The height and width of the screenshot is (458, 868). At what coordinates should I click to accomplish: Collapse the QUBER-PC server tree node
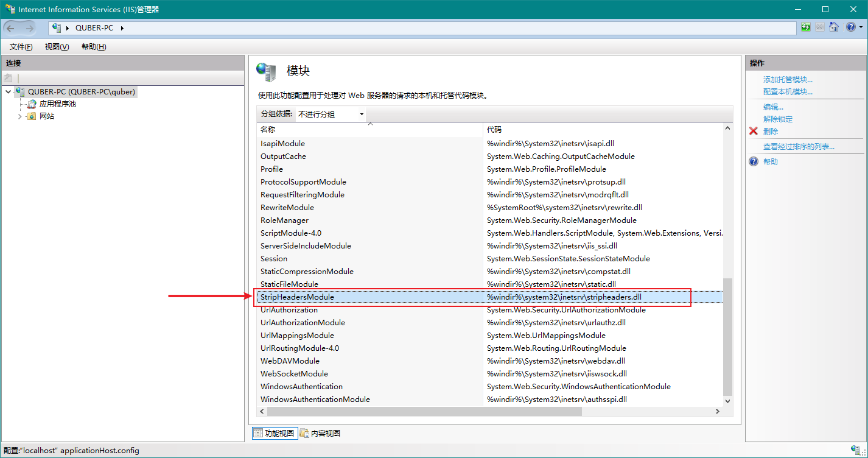(x=8, y=92)
